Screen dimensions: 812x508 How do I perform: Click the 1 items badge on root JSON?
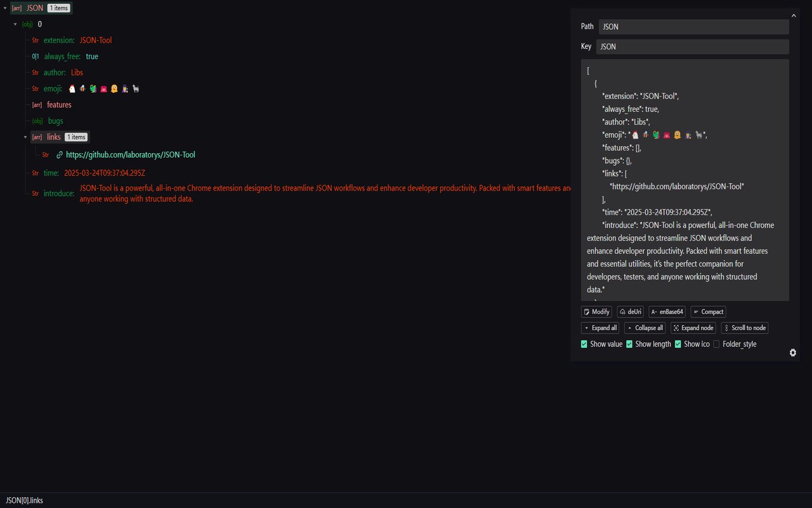click(58, 8)
